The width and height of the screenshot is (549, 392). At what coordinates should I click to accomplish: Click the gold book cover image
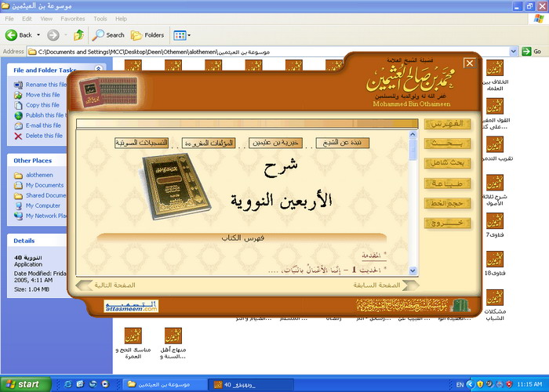pyautogui.click(x=176, y=184)
